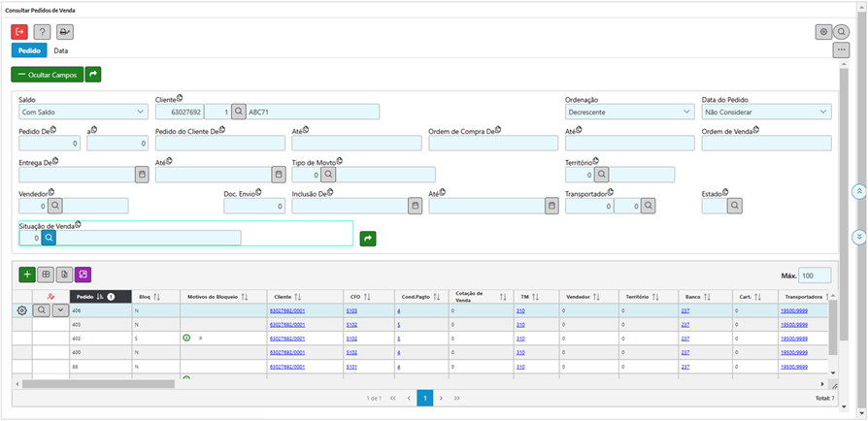Open the help question mark icon
Image resolution: width=868 pixels, height=421 pixels.
coord(42,32)
